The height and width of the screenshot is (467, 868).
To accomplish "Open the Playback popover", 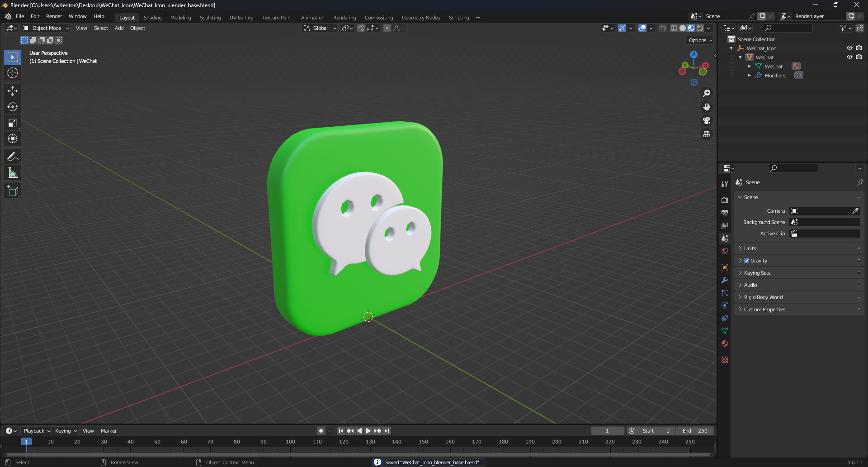I will pyautogui.click(x=37, y=431).
